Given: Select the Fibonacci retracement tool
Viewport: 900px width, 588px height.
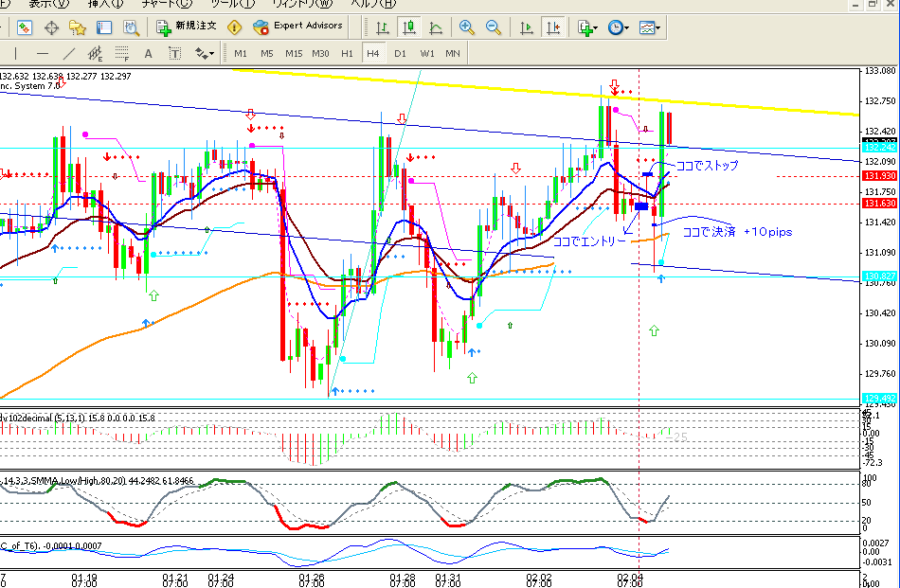Looking at the screenshot, I should point(121,54).
